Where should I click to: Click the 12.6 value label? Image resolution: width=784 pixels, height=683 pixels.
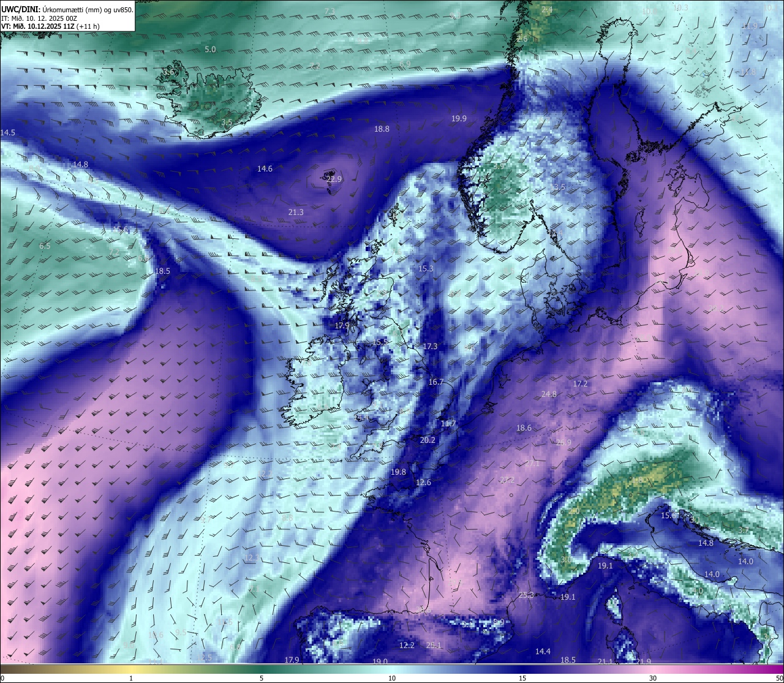[x=423, y=483]
